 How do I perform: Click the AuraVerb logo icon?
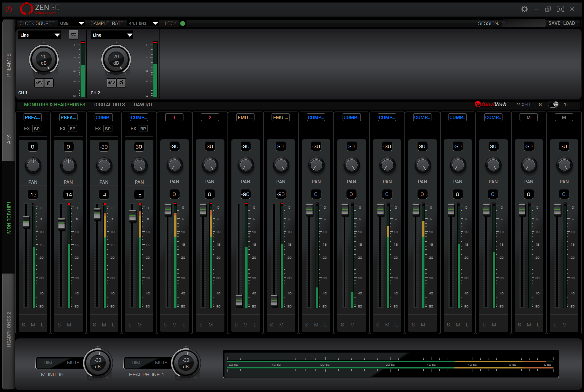point(478,104)
